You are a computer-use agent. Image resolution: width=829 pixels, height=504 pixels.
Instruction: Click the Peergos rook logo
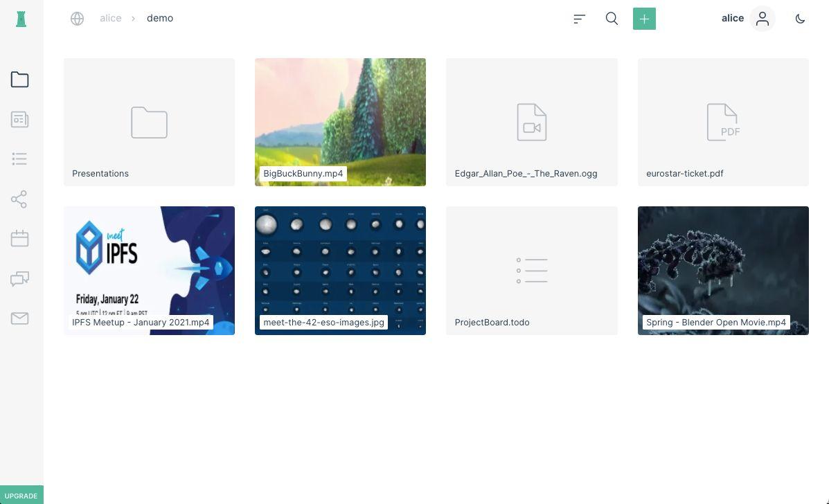click(x=21, y=19)
